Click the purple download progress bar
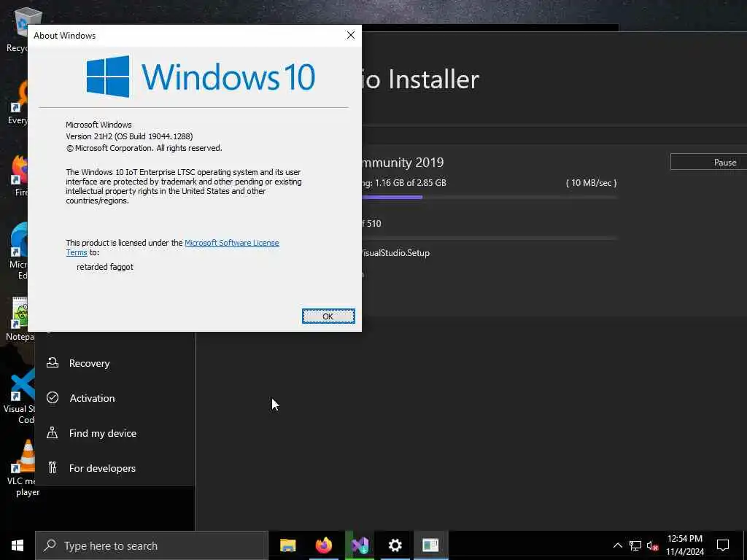Screen dimensions: 747x560 (392, 197)
